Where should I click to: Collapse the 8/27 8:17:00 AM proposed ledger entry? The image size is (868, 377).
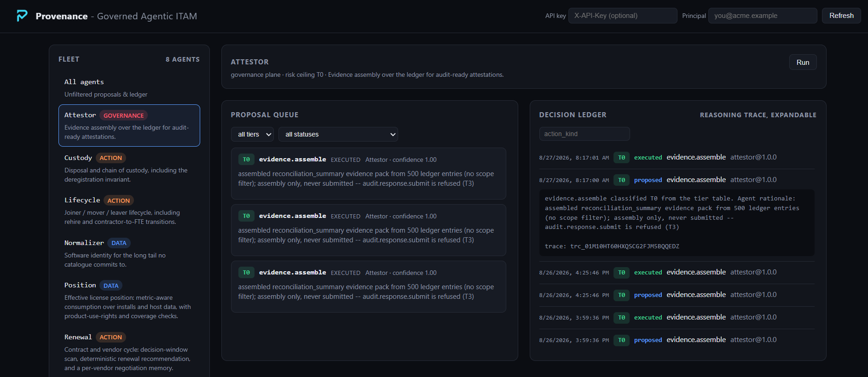(x=677, y=180)
